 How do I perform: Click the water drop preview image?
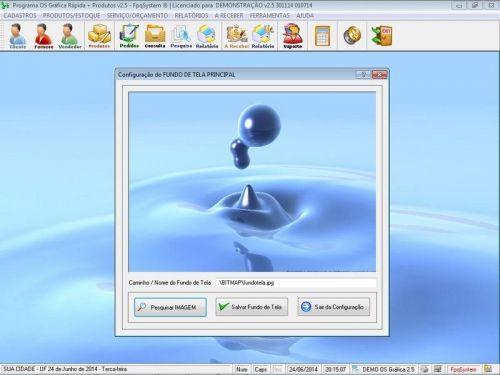coord(252,182)
